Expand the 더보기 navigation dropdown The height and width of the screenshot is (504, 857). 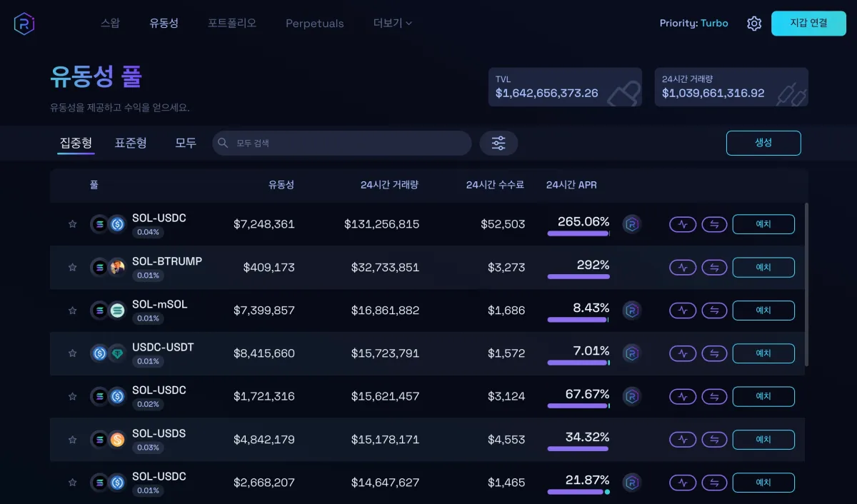click(x=391, y=23)
